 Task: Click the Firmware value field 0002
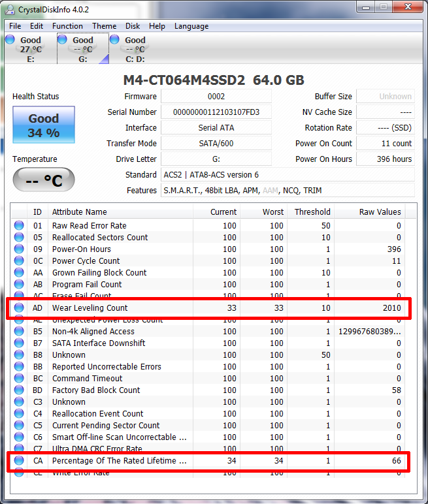[216, 97]
